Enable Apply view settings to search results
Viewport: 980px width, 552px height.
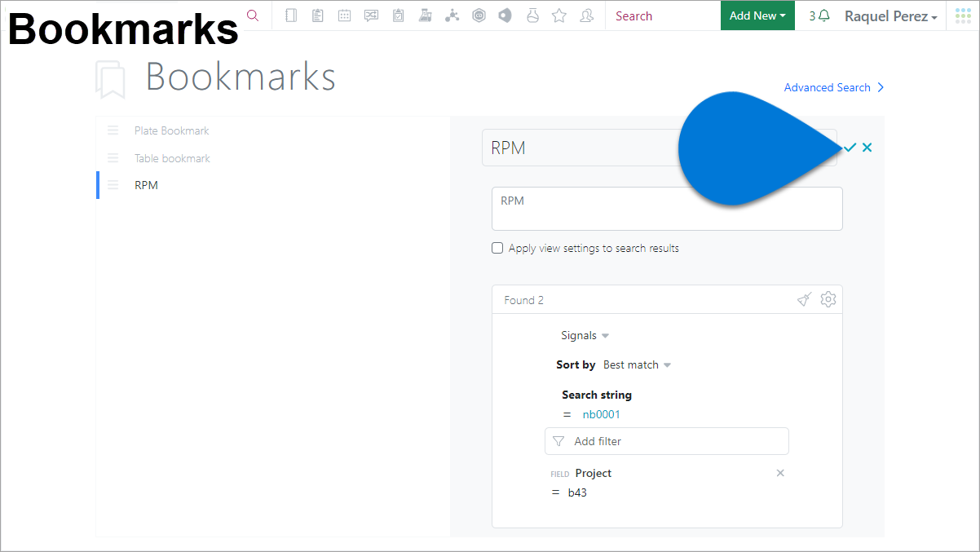point(497,248)
